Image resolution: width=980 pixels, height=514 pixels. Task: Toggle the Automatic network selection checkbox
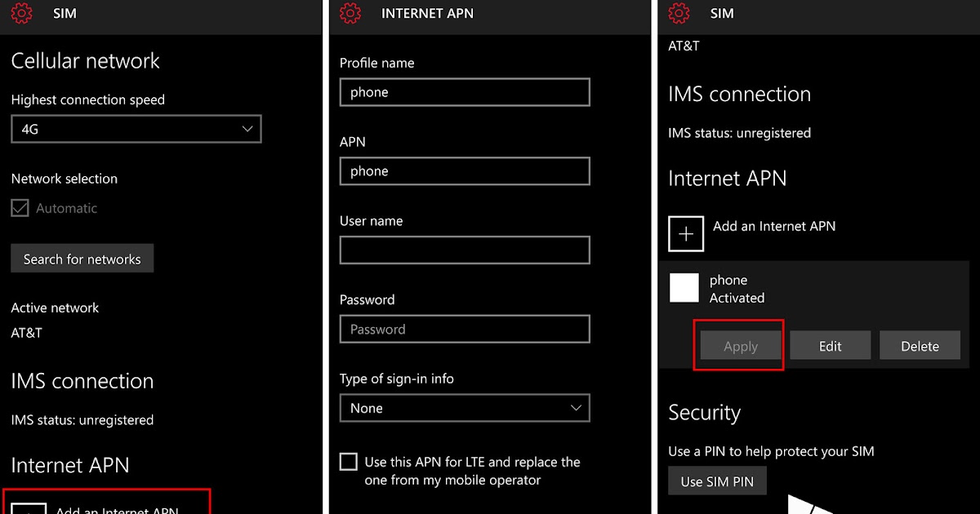point(20,208)
